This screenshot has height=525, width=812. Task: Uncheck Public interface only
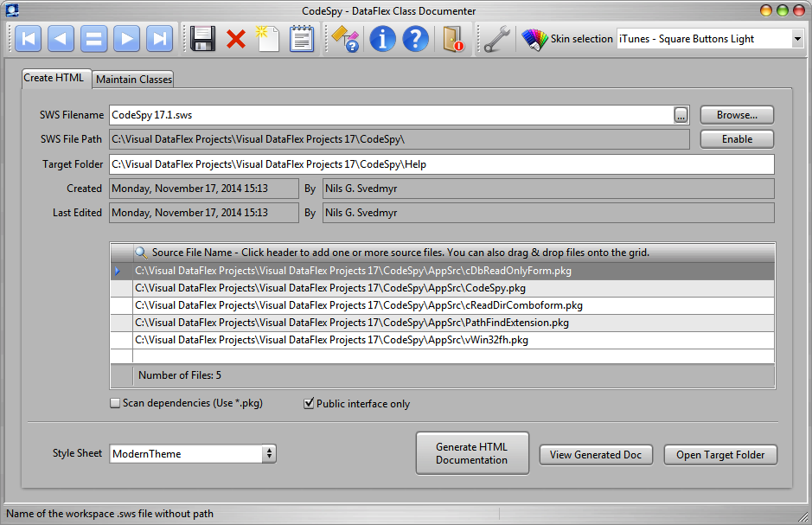point(309,403)
